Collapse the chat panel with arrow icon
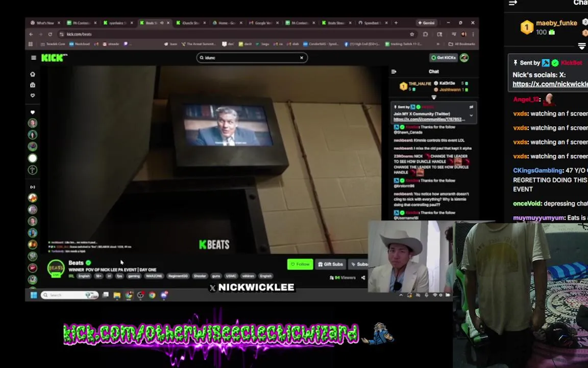This screenshot has height=368, width=588. [394, 72]
